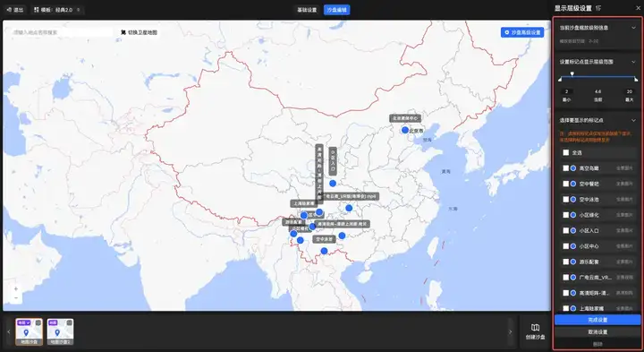Click the map marker under 小区入口 label

pos(333,184)
